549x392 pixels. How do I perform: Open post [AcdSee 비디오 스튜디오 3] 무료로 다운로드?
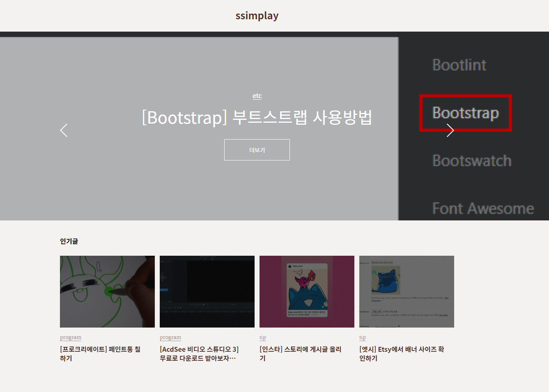coord(200,354)
